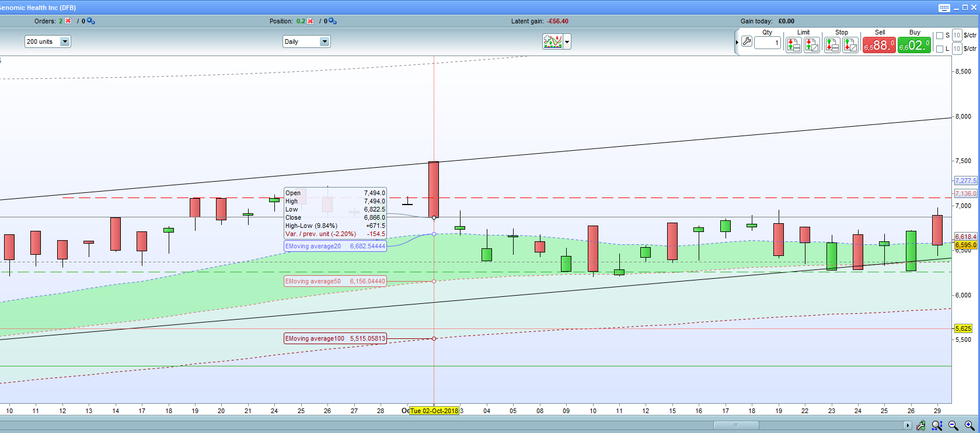
Task: Click the S distance field showing 10
Action: (x=957, y=35)
